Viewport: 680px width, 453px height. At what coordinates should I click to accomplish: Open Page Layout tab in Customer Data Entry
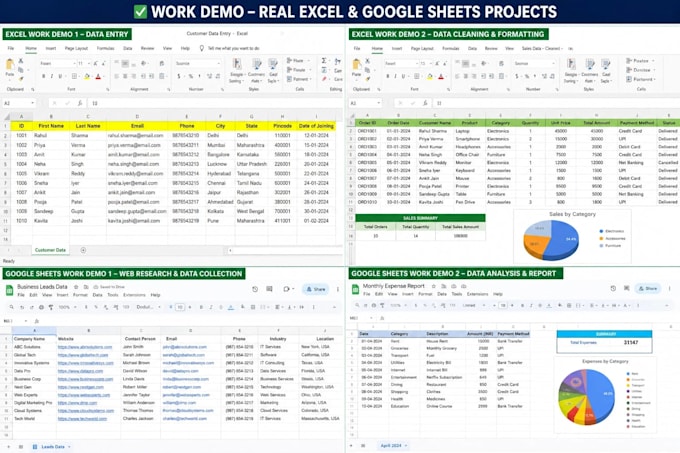(x=76, y=48)
